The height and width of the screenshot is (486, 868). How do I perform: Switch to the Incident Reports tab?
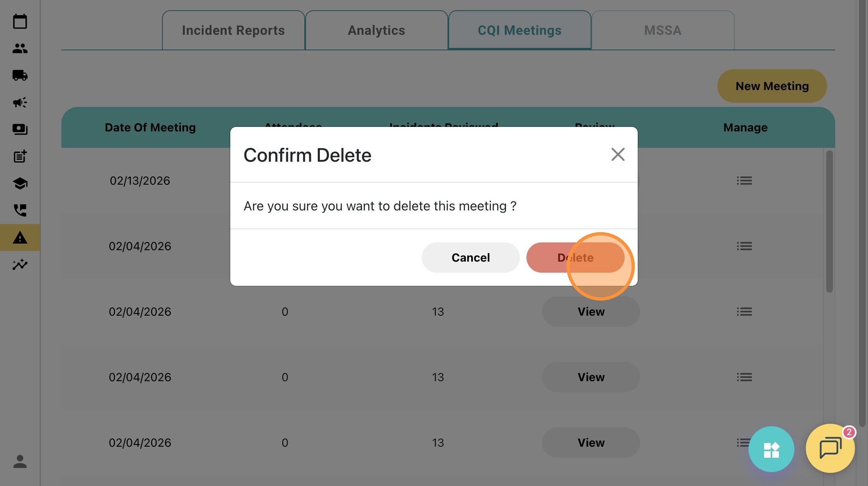(x=233, y=30)
